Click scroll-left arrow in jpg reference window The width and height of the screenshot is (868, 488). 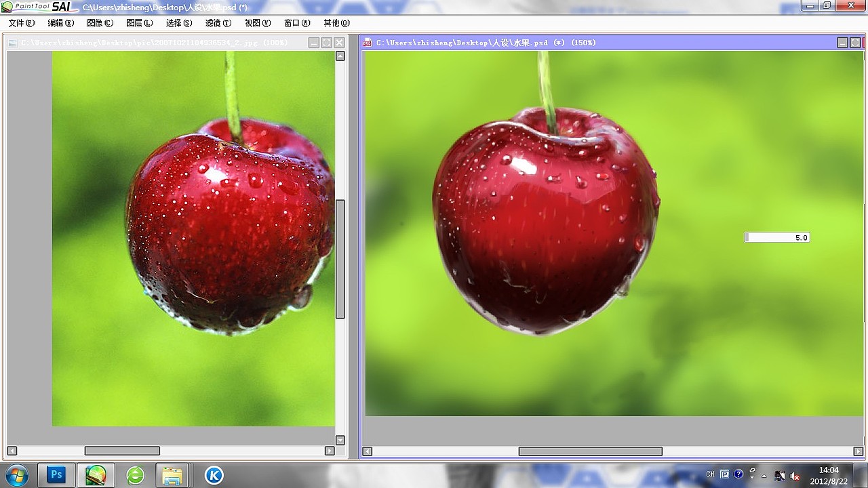click(x=12, y=451)
